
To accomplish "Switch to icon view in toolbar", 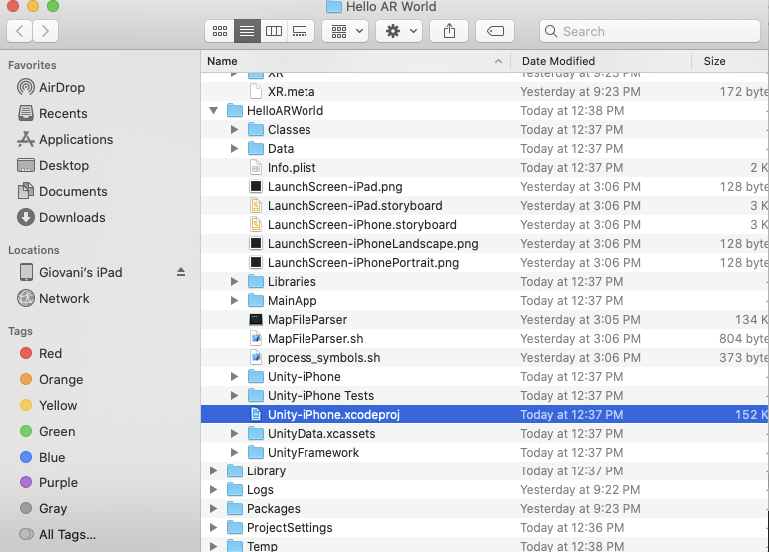I will [220, 31].
